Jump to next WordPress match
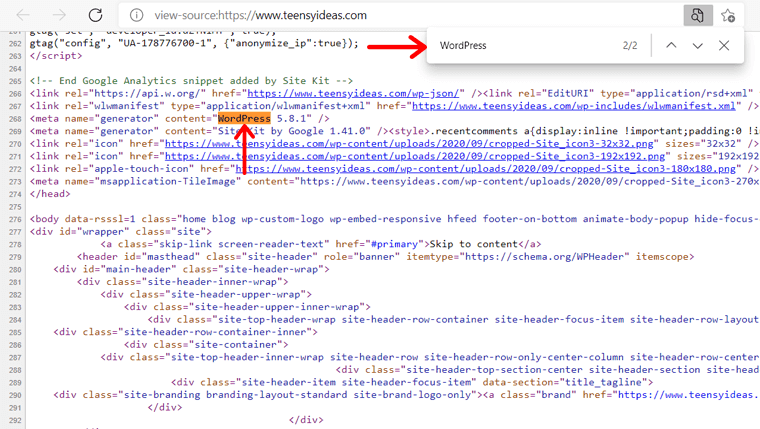760x429 pixels. click(697, 46)
